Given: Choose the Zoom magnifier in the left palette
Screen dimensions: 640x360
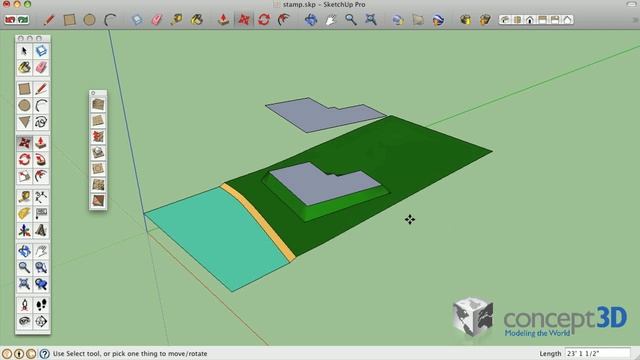Looking at the screenshot, I should click(24, 267).
